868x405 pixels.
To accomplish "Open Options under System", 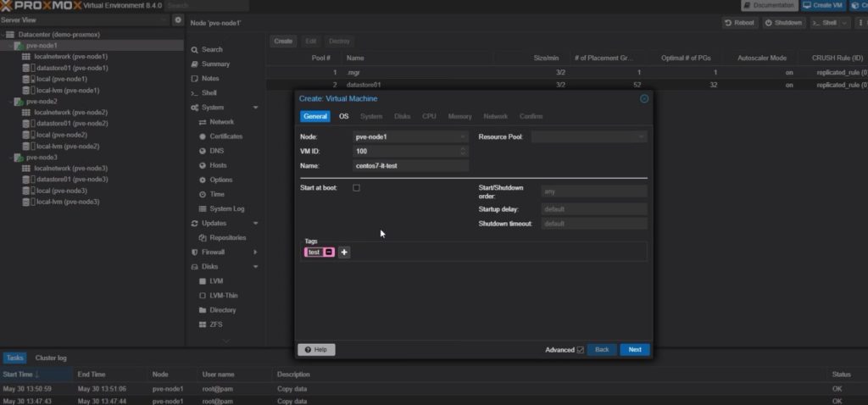I will [221, 180].
